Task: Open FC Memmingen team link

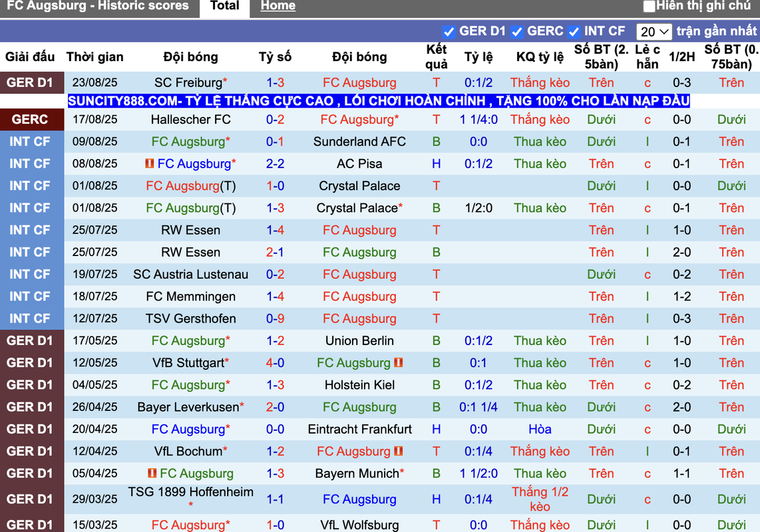Action: [x=190, y=297]
